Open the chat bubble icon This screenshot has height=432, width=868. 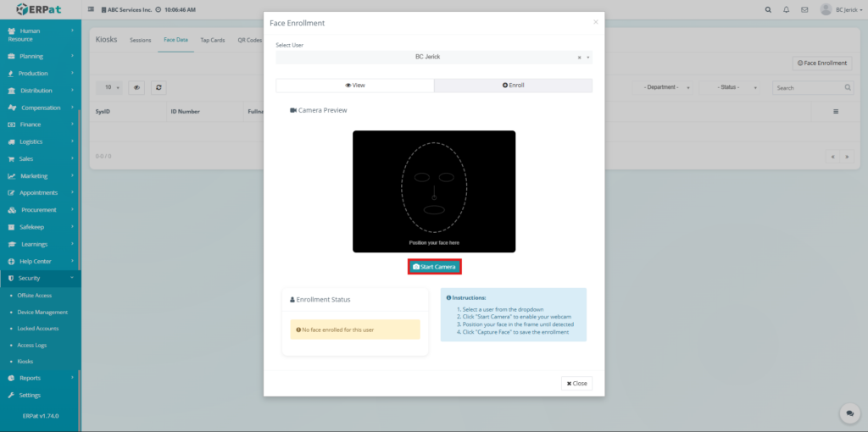[x=849, y=413]
